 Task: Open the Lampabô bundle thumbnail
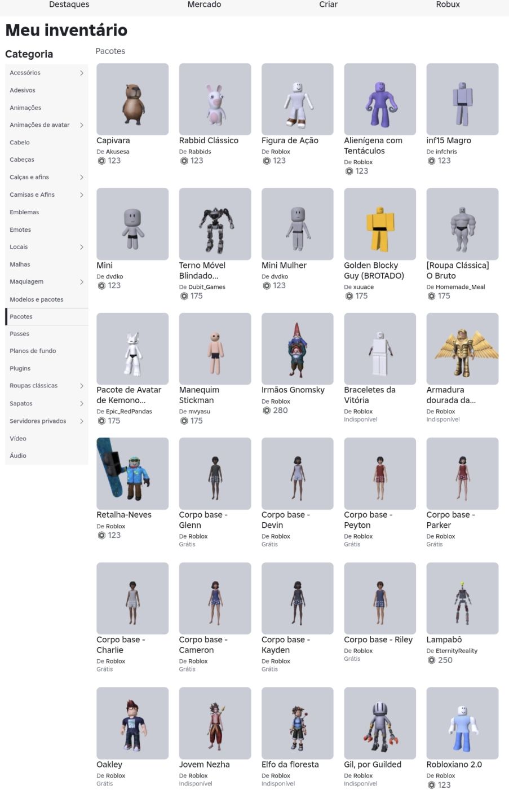462,598
